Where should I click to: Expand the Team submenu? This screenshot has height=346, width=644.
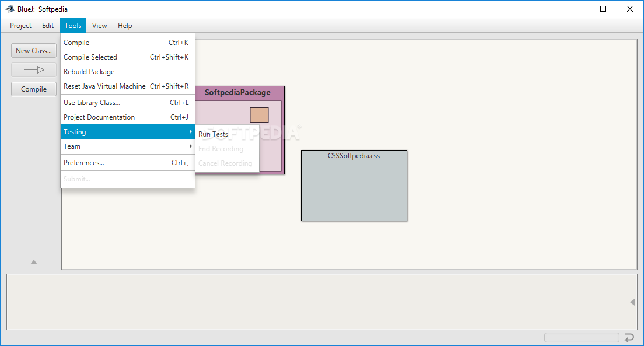(128, 146)
